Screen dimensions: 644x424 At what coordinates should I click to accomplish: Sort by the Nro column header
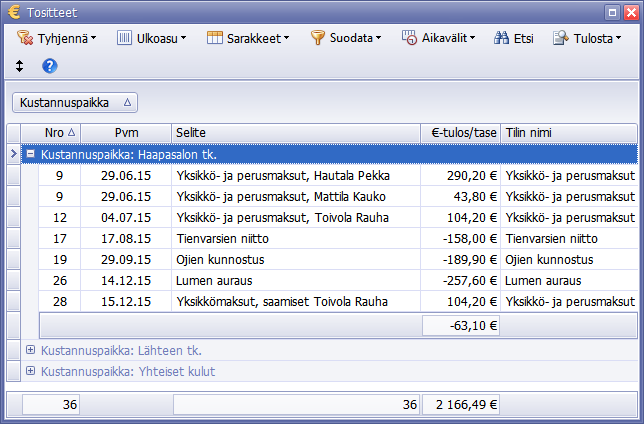[x=51, y=133]
